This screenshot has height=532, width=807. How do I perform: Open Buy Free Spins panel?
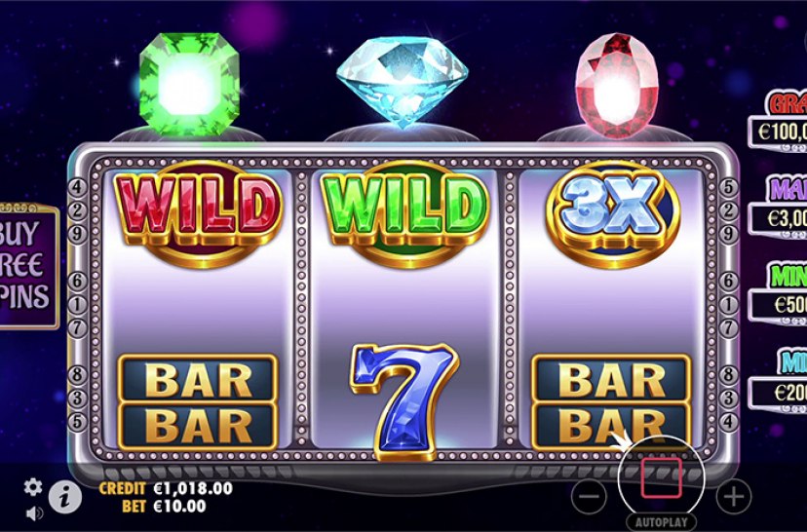(x=26, y=267)
